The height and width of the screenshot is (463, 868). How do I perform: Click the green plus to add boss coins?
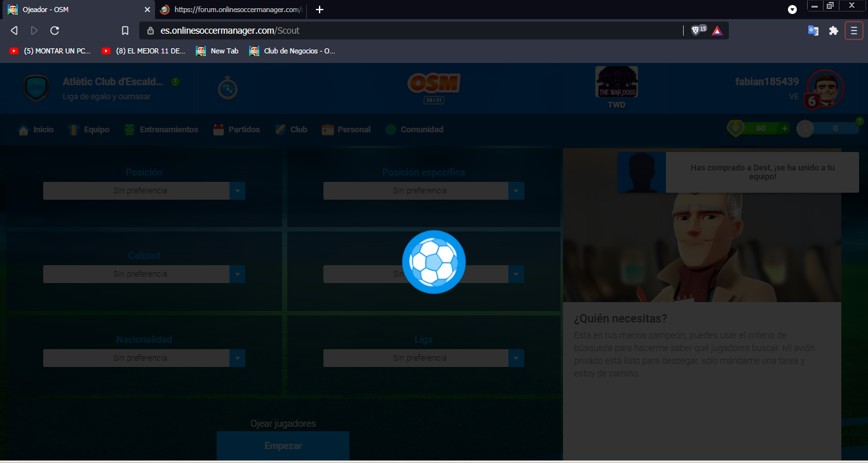point(785,128)
